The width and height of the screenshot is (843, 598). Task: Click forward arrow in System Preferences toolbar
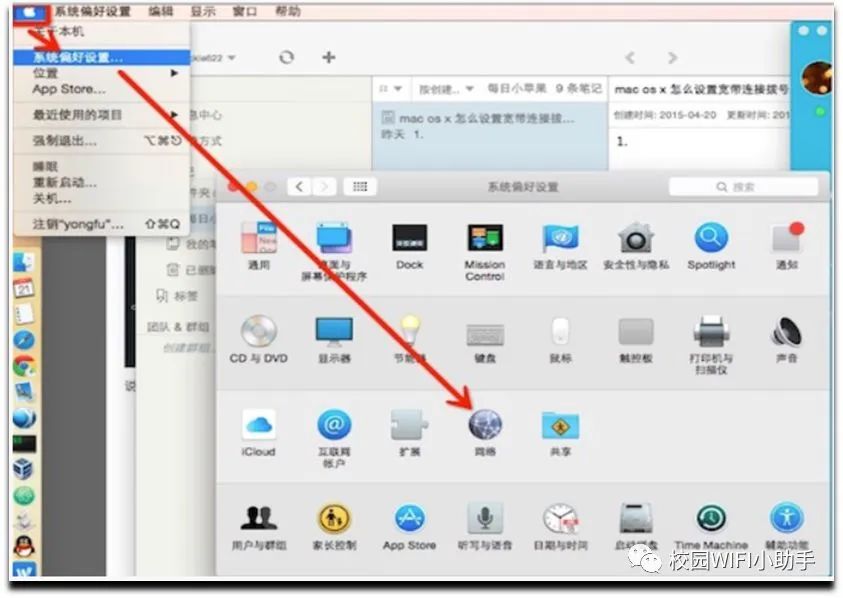tap(324, 187)
